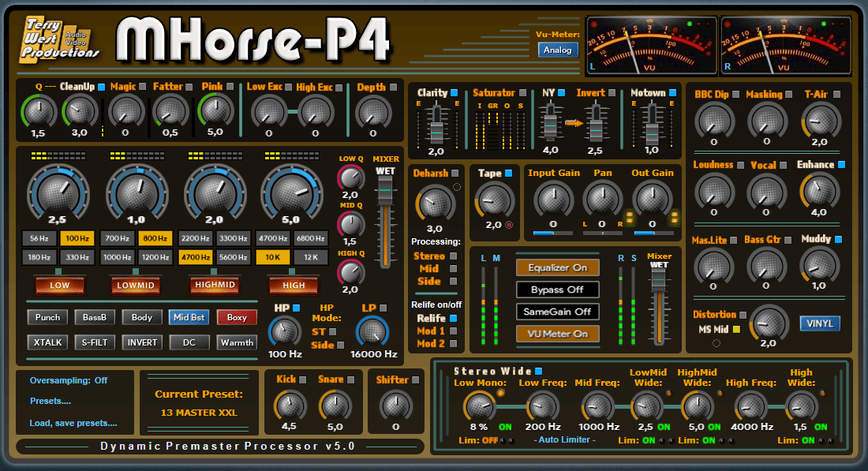Click the HIGH band LED meter strip
Image resolution: width=868 pixels, height=471 pixels.
(292, 156)
